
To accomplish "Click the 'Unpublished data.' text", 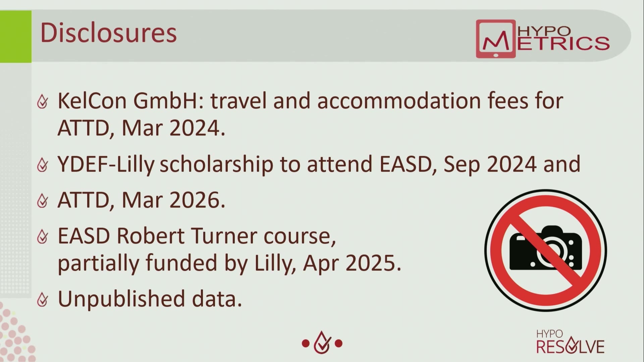I will (150, 299).
